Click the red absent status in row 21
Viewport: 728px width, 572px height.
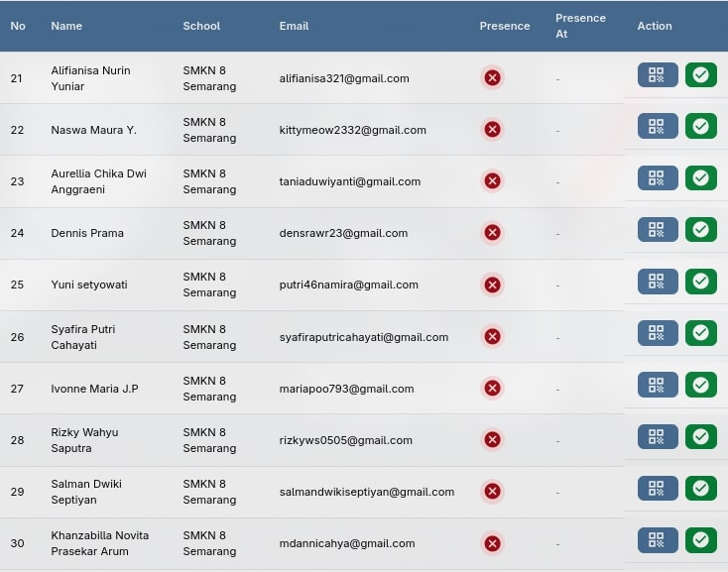pyautogui.click(x=492, y=78)
